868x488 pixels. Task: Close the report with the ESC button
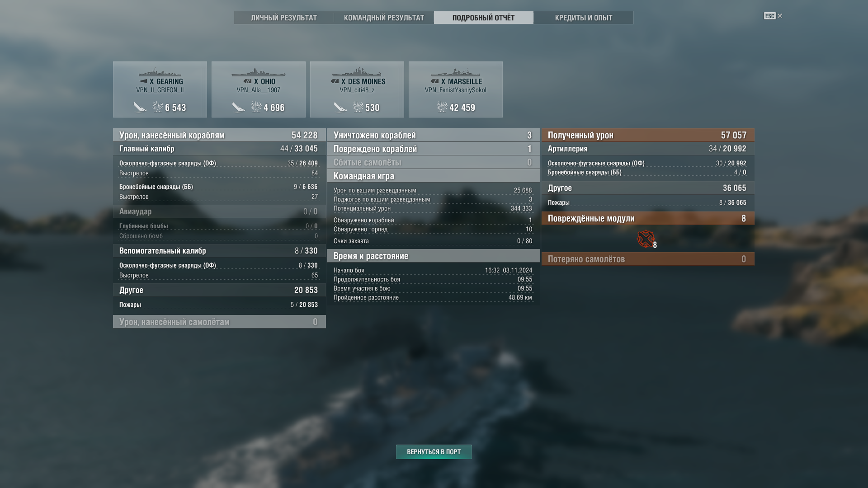pyautogui.click(x=773, y=16)
